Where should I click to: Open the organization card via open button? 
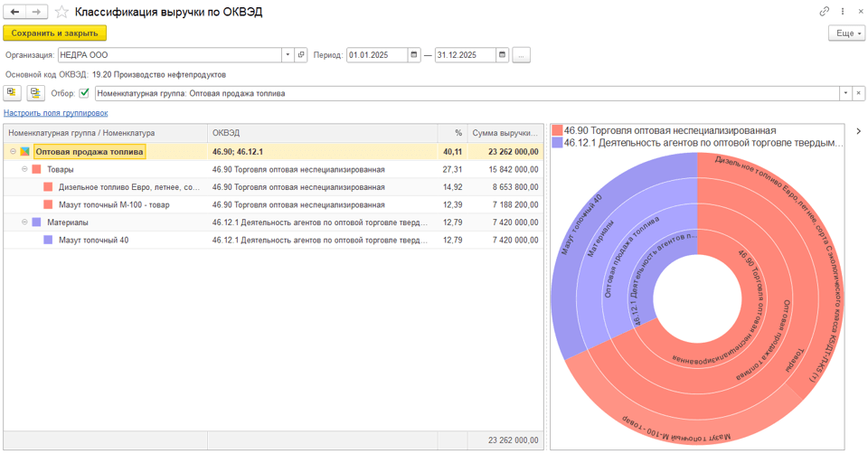302,55
